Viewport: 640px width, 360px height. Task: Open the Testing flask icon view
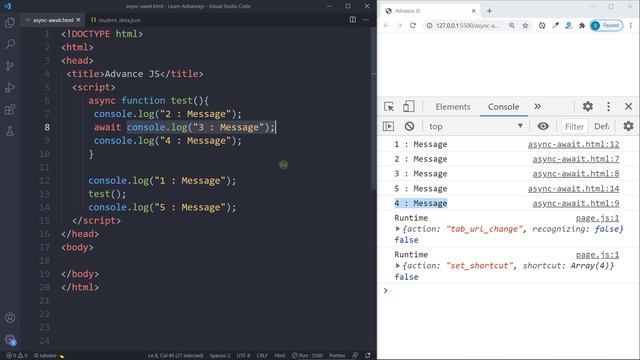pyautogui.click(x=10, y=131)
